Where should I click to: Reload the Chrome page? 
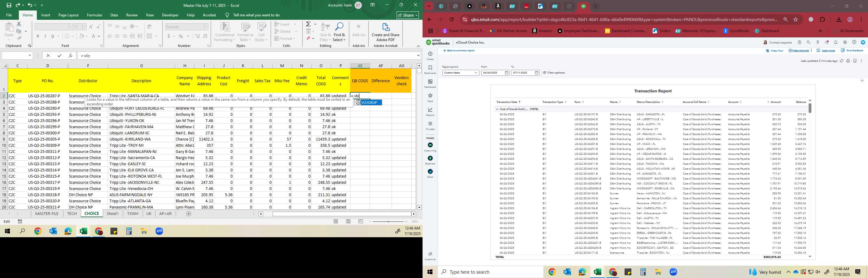[452, 19]
